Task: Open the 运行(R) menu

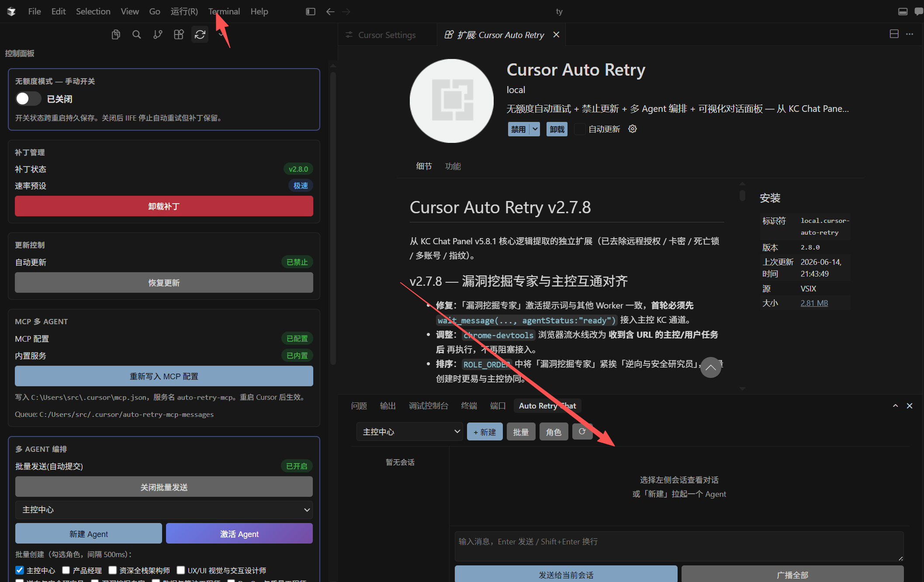Action: point(184,11)
